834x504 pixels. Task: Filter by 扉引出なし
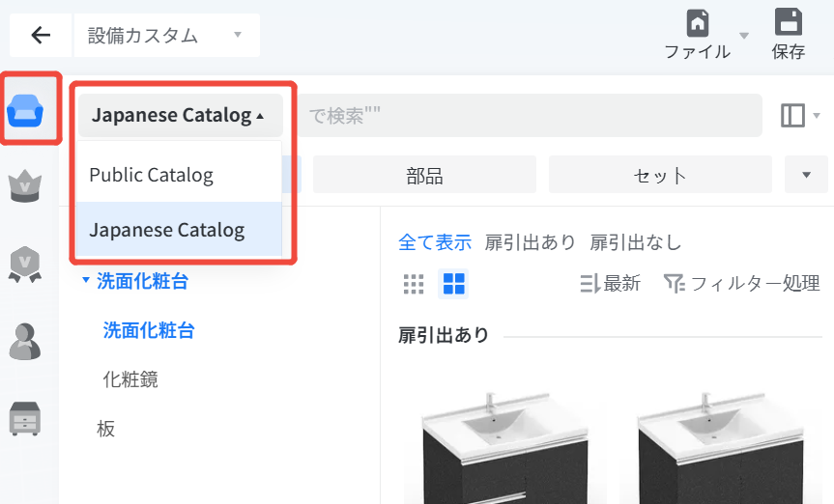pyautogui.click(x=635, y=242)
